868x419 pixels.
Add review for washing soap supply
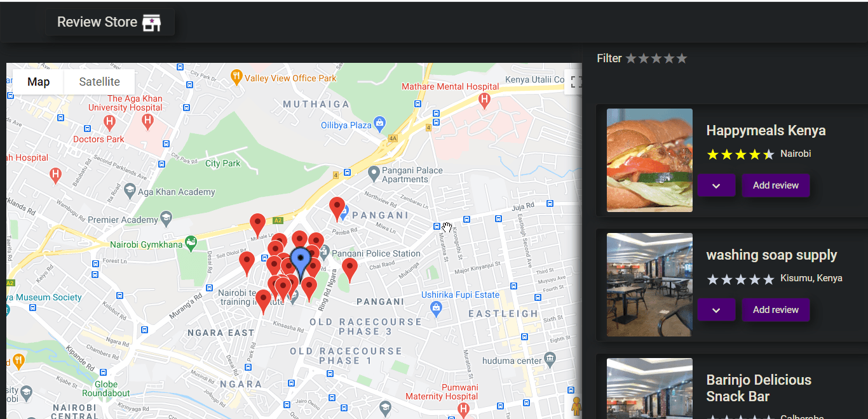pyautogui.click(x=776, y=310)
